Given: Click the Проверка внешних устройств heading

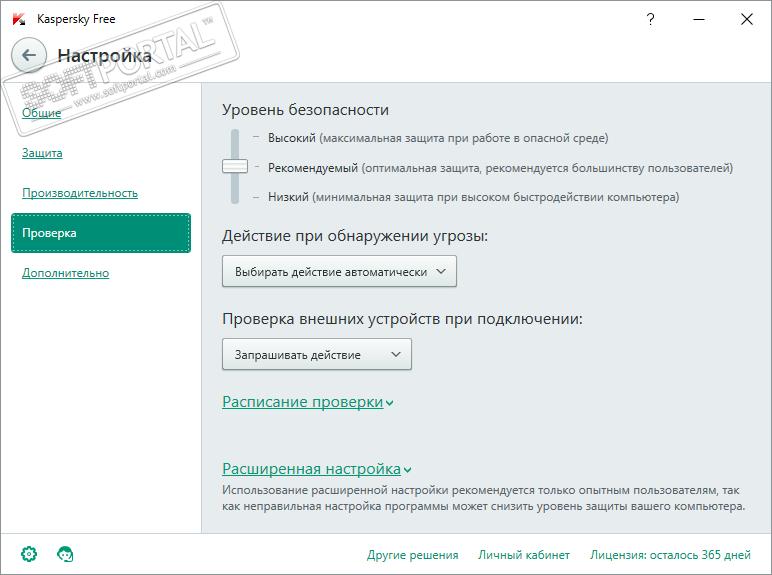Looking at the screenshot, I should pos(402,319).
